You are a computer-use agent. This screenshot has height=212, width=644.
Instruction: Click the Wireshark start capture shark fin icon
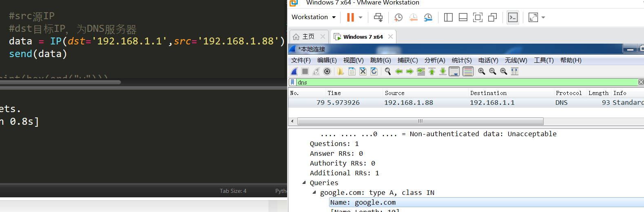294,71
